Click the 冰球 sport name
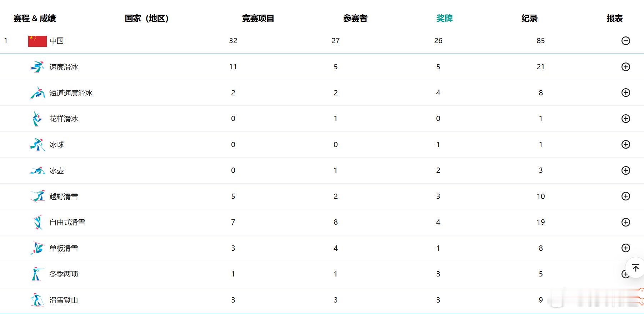 [57, 145]
